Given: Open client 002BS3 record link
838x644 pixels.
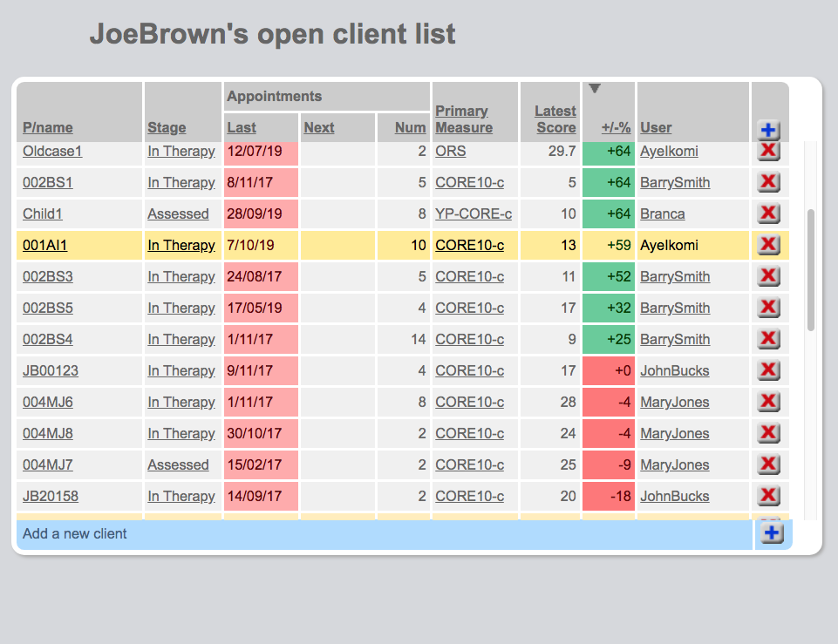Looking at the screenshot, I should pos(48,276).
